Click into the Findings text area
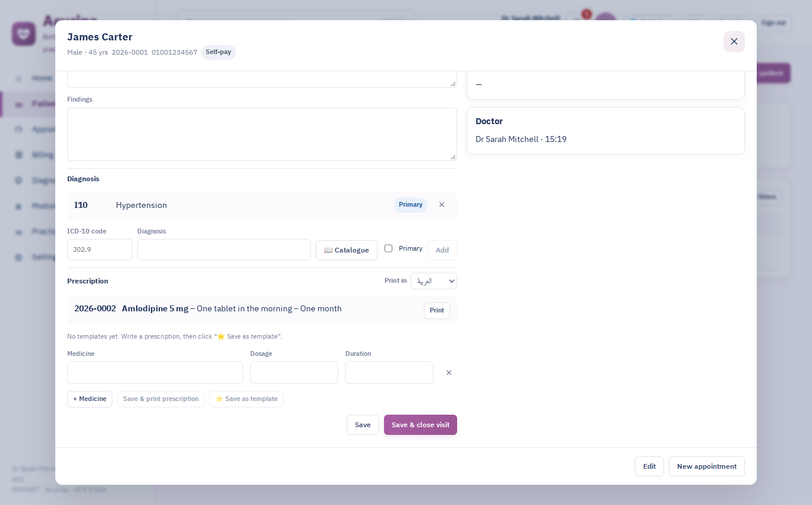 click(262, 134)
